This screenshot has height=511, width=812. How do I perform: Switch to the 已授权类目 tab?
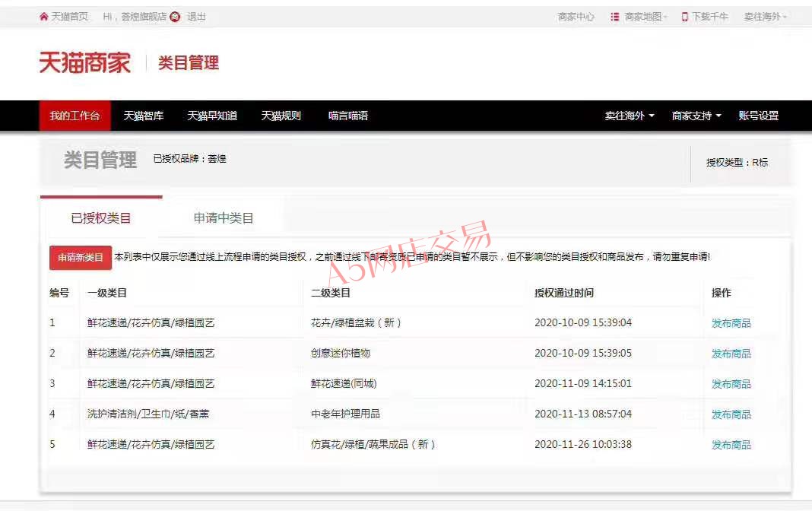[x=101, y=218]
